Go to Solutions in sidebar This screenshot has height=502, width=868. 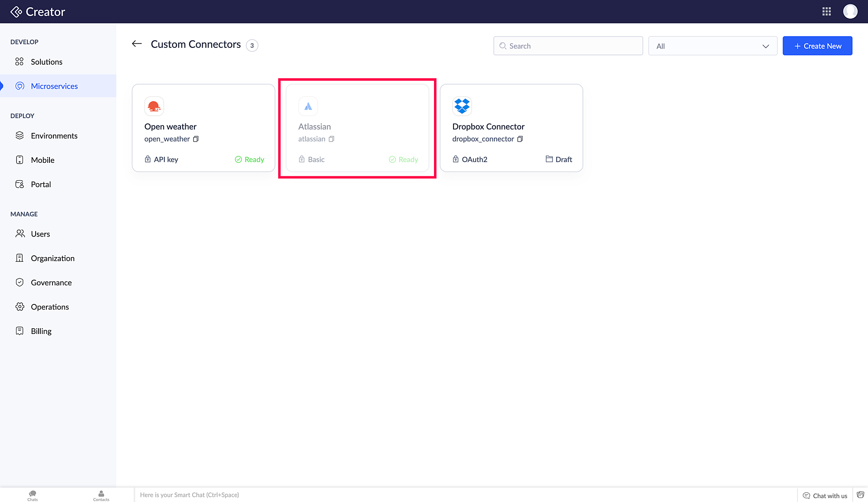pyautogui.click(x=46, y=62)
